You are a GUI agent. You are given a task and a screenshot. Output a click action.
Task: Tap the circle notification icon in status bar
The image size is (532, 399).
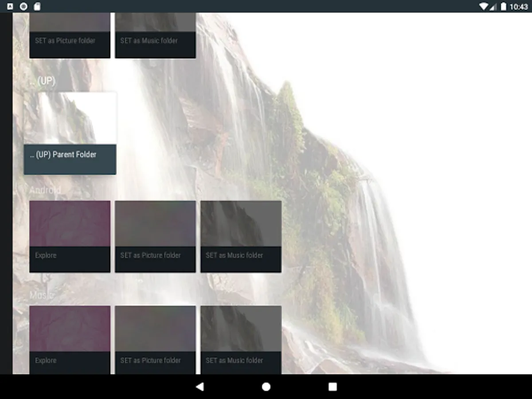pyautogui.click(x=24, y=6)
